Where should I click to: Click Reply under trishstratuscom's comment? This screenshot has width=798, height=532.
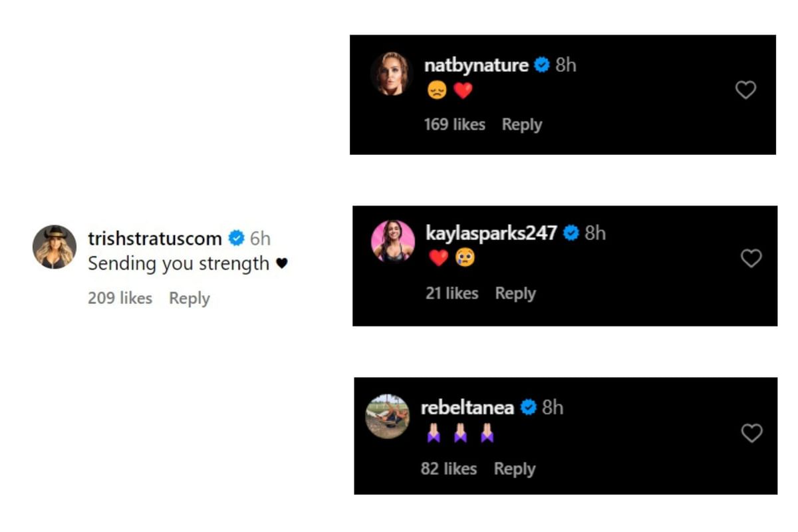(189, 298)
